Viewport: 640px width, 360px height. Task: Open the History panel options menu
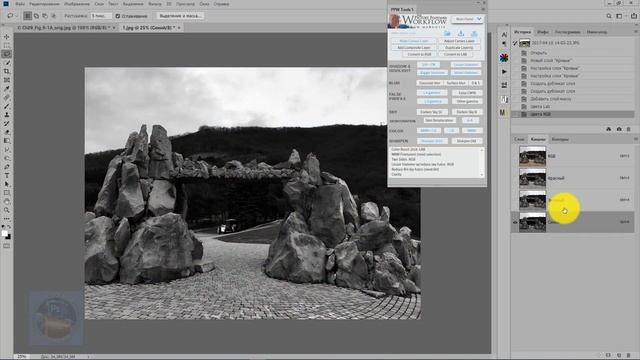coord(636,31)
